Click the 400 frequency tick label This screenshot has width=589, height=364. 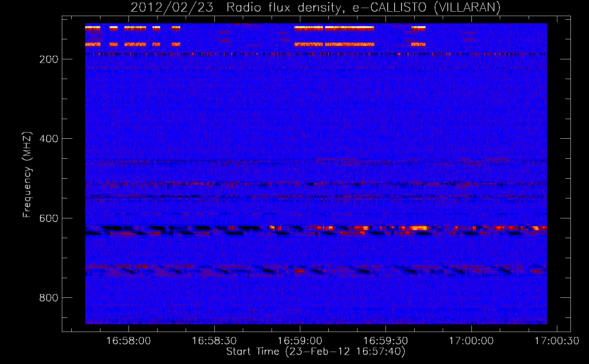(49, 139)
